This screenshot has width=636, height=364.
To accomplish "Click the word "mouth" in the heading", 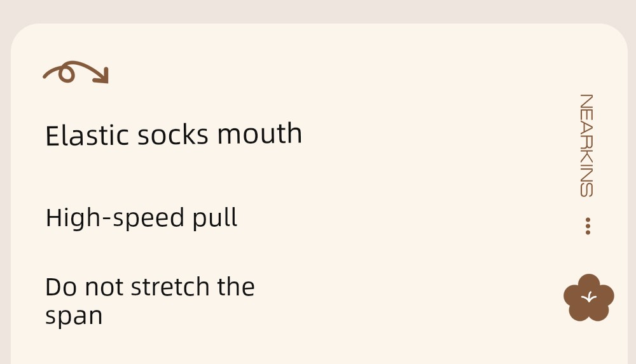I will pos(259,134).
